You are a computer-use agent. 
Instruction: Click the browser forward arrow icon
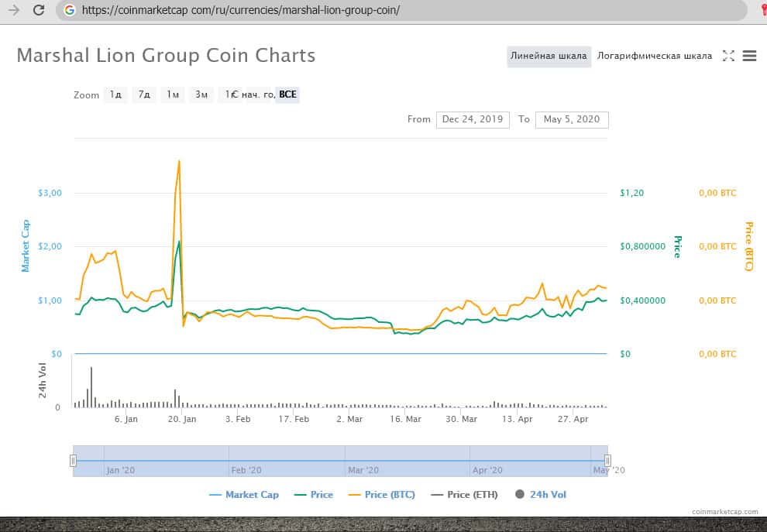[x=14, y=10]
